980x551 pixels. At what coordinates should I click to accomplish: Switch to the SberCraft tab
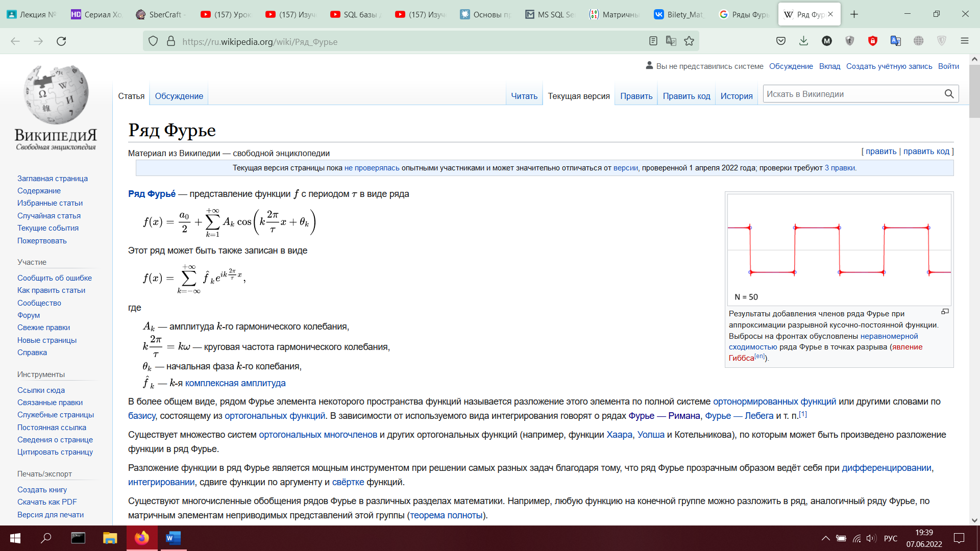click(x=161, y=14)
